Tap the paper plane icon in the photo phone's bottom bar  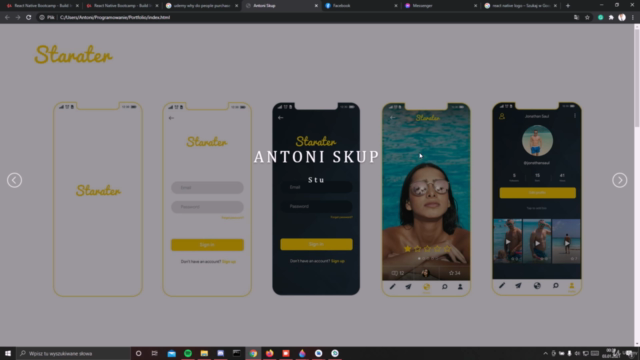click(x=408, y=287)
